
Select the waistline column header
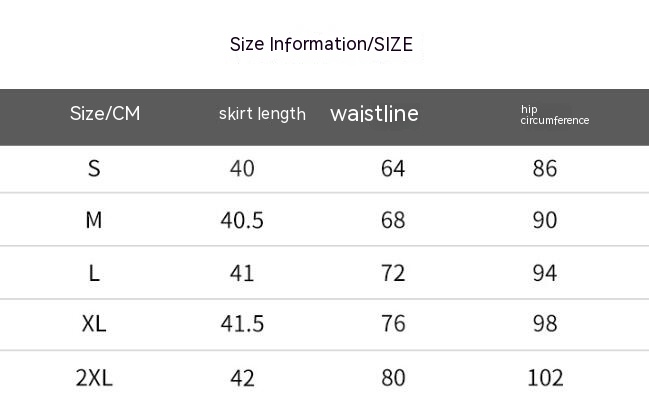[374, 114]
